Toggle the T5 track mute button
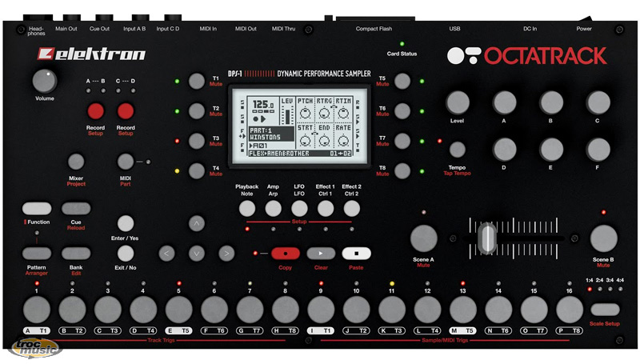This screenshot has width=640, height=364. click(x=402, y=81)
